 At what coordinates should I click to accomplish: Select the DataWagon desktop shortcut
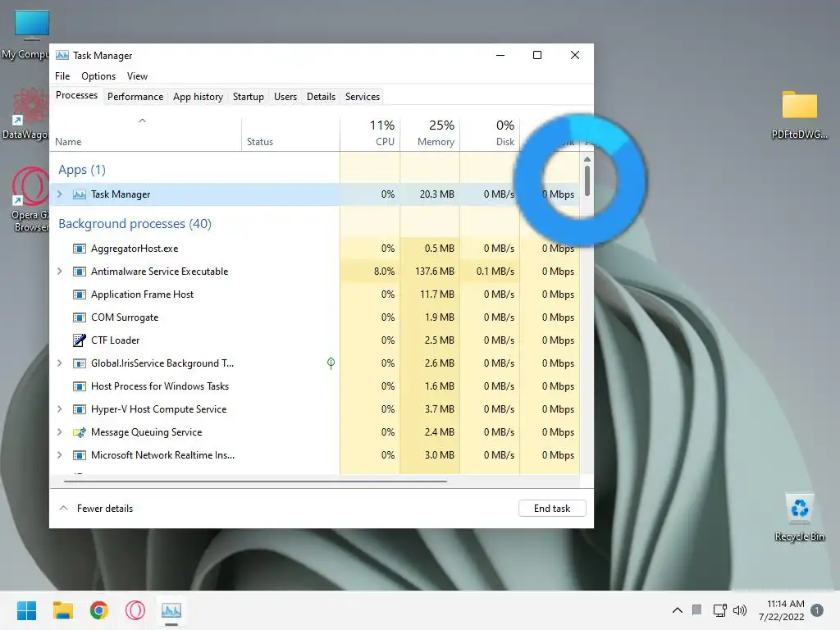tap(25, 114)
